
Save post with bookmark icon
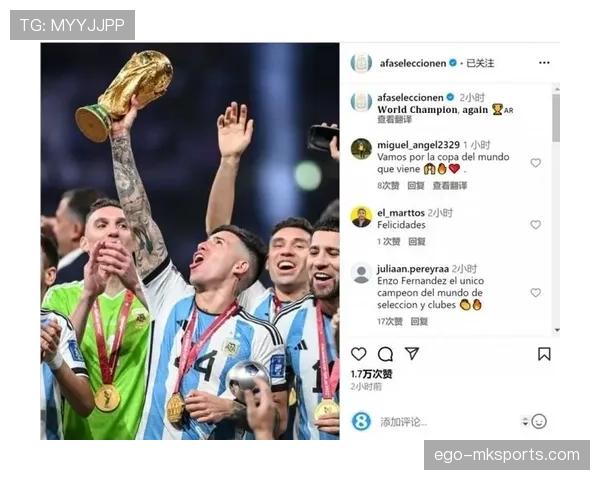544,354
